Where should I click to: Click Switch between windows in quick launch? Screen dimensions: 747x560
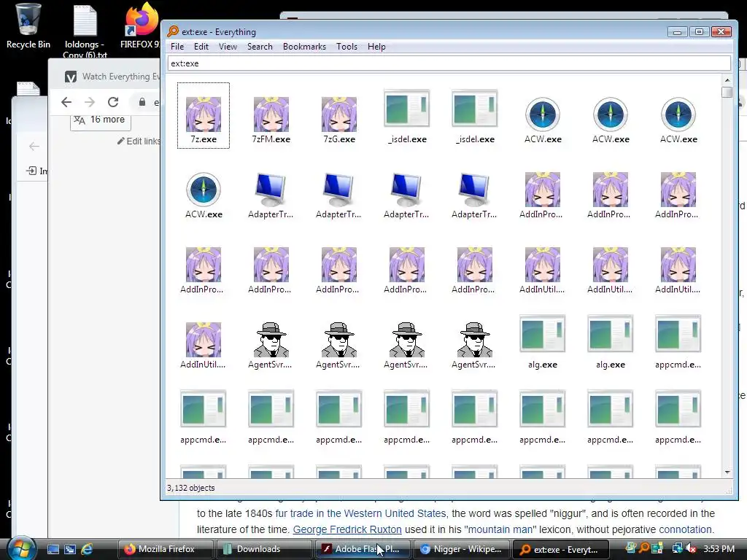[x=70, y=549]
